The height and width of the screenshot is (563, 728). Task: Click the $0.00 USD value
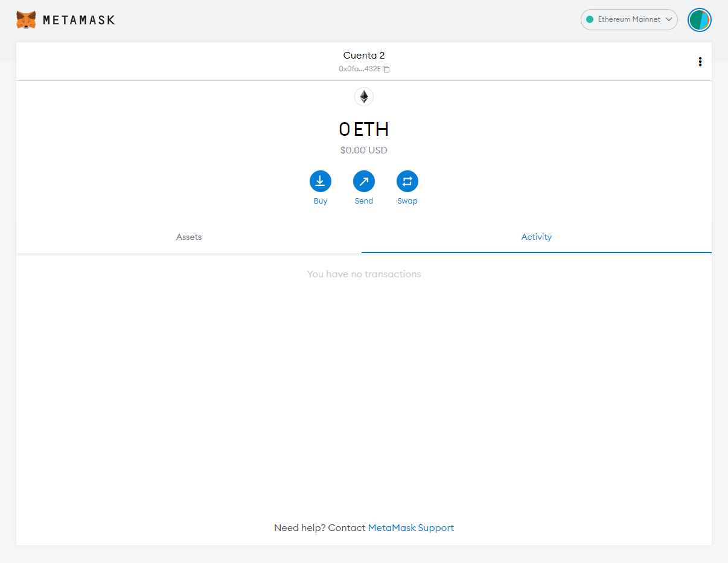pyautogui.click(x=364, y=150)
